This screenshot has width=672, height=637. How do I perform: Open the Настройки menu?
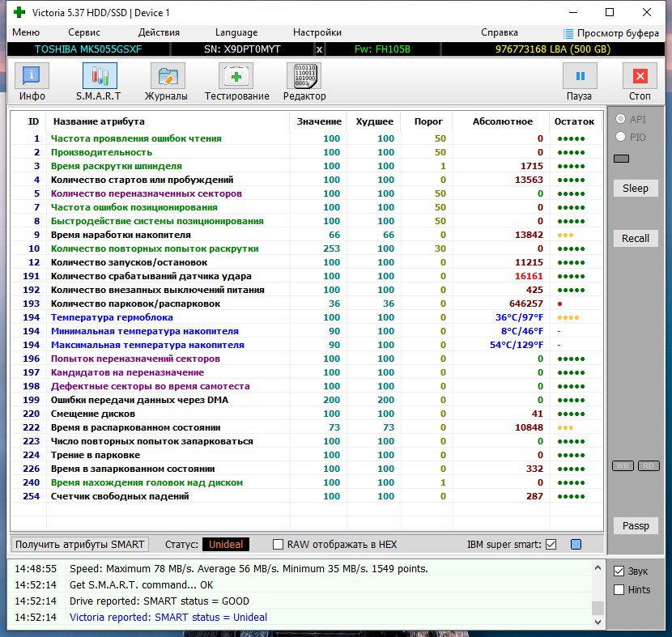tap(317, 32)
